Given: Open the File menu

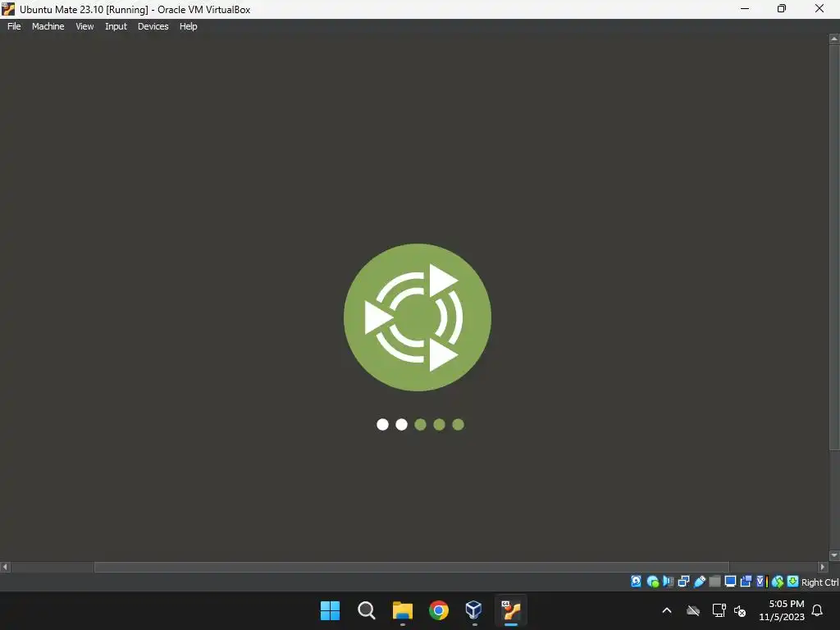Looking at the screenshot, I should click(x=14, y=26).
